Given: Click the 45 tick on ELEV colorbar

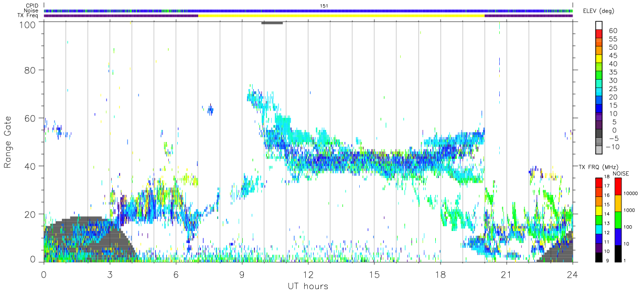Looking at the screenshot, I should pyautogui.click(x=613, y=56).
